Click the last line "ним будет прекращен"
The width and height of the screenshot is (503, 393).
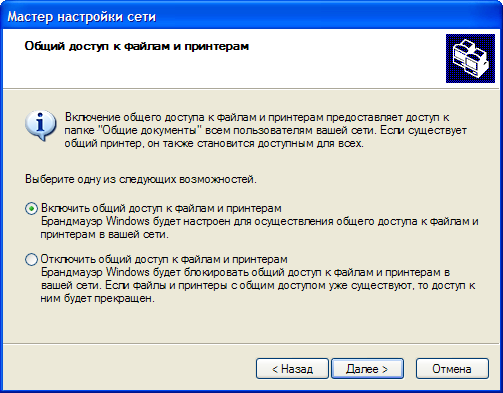(98, 298)
